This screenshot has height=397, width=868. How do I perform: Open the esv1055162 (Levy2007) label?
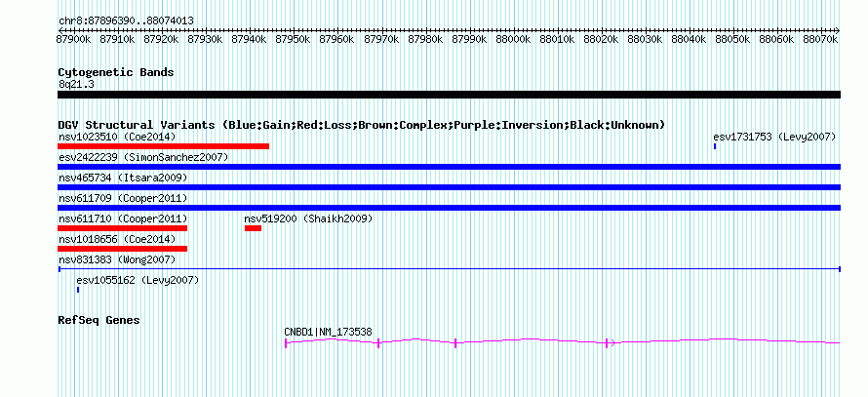click(x=138, y=280)
